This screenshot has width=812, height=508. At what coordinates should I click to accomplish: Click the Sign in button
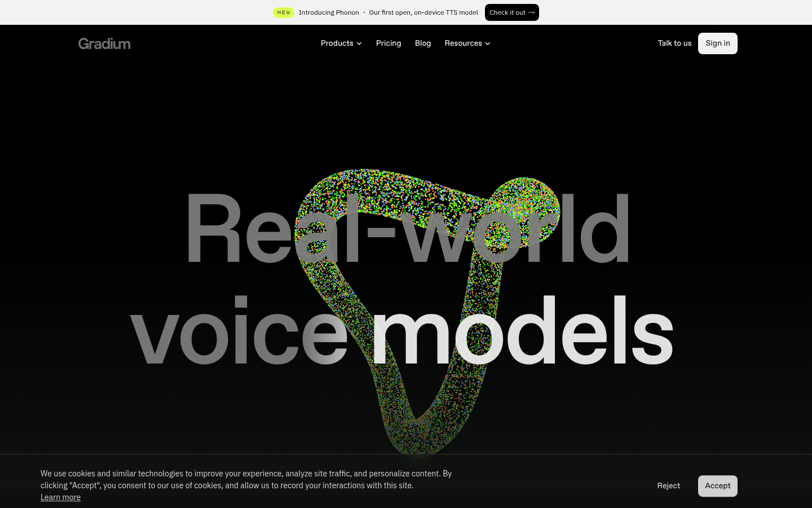pos(718,43)
